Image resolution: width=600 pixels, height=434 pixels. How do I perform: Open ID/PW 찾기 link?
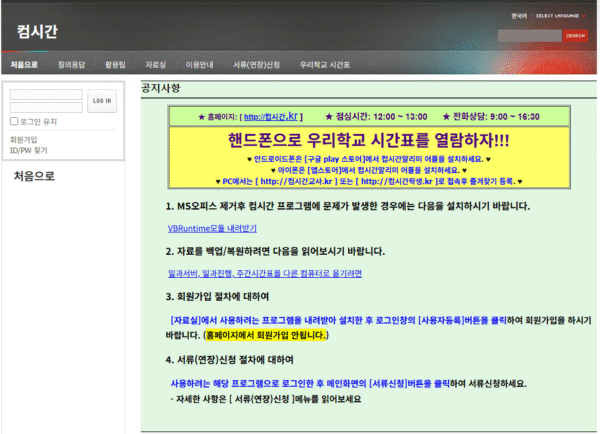tap(29, 150)
